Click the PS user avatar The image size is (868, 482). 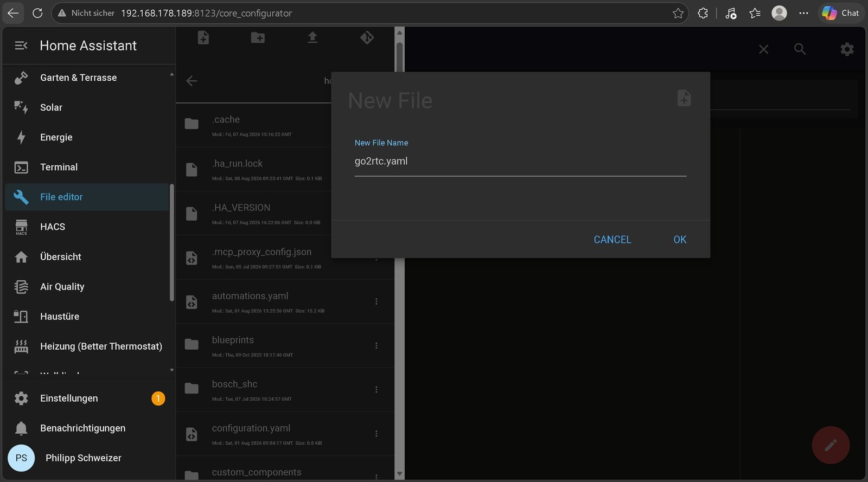tap(21, 458)
